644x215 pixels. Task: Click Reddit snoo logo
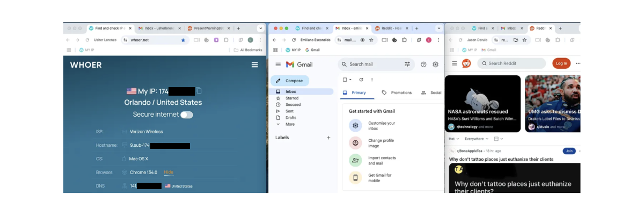pos(466,63)
